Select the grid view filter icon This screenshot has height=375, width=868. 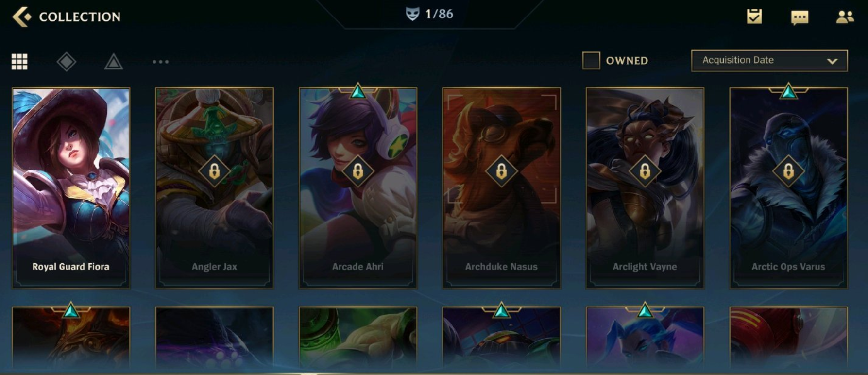click(x=19, y=62)
